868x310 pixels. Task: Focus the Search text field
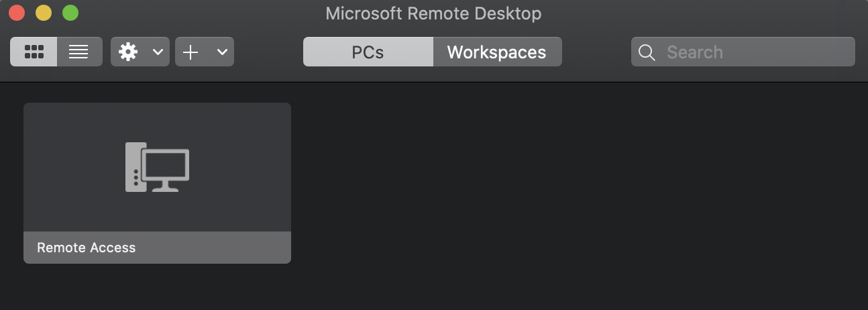tap(751, 52)
